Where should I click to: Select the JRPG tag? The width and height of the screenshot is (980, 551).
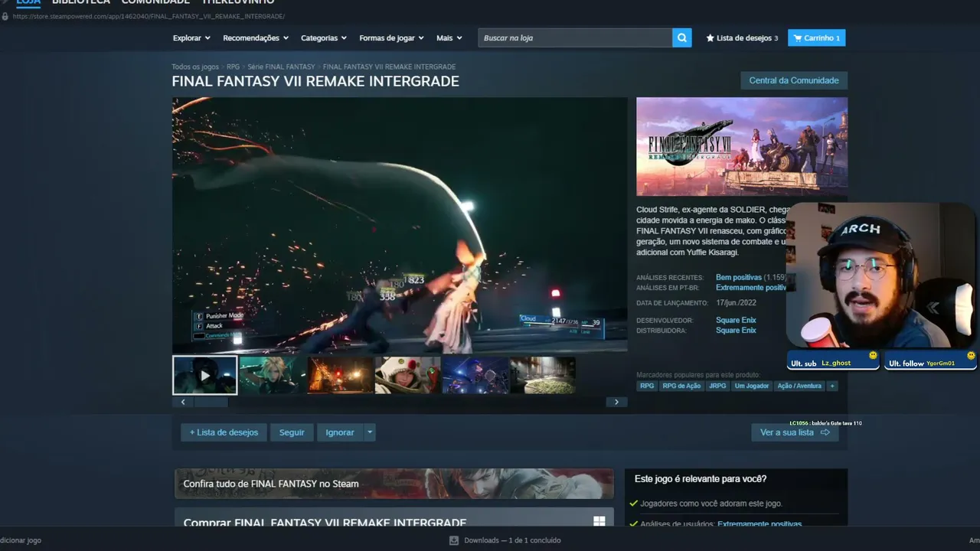click(717, 386)
